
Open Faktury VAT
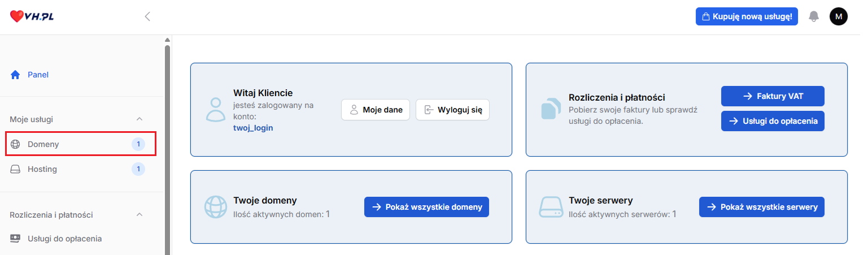(x=772, y=96)
